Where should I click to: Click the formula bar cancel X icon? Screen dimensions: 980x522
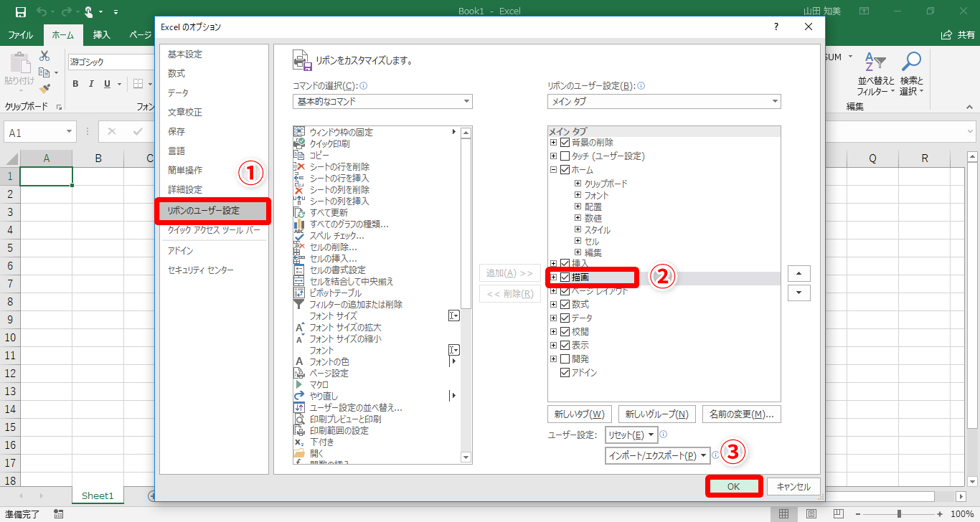pyautogui.click(x=112, y=132)
